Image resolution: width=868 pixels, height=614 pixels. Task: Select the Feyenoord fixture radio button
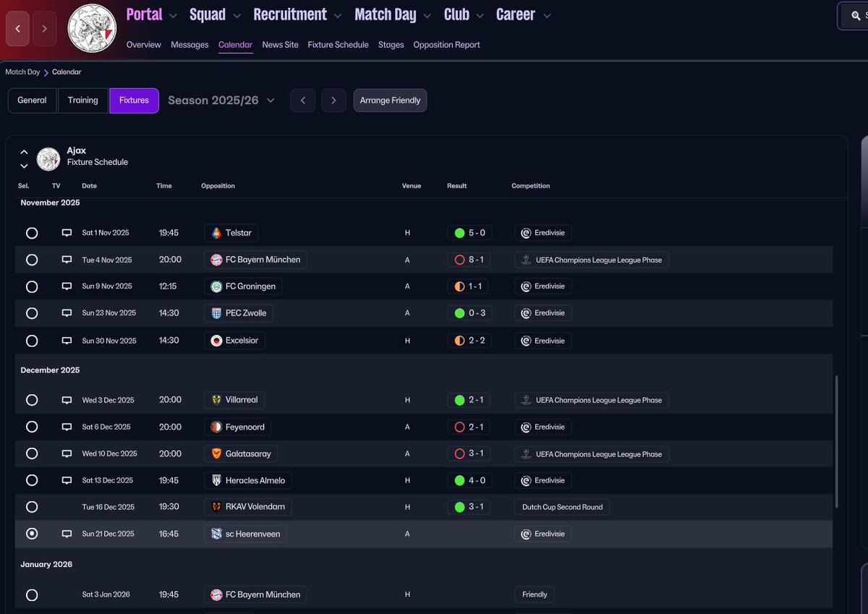pos(32,427)
